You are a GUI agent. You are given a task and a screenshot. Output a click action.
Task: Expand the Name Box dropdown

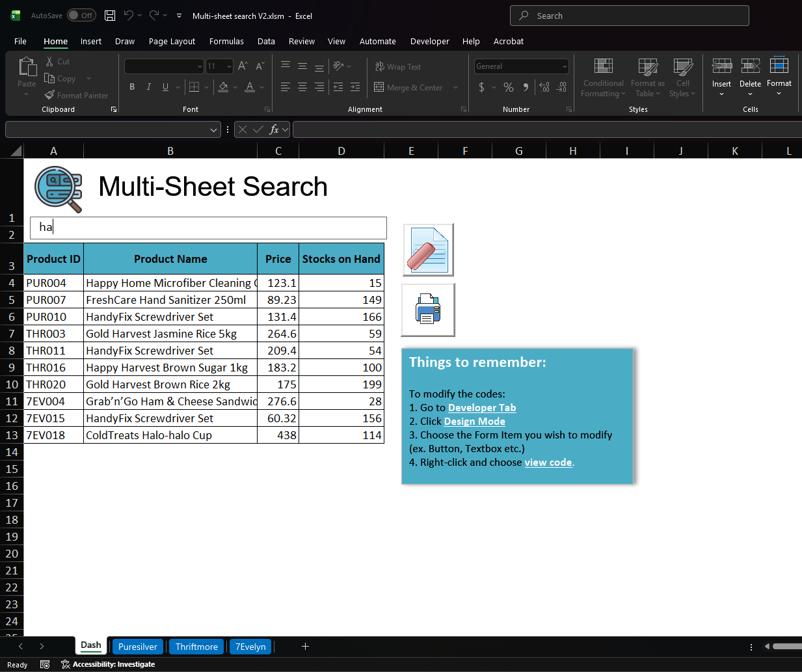pyautogui.click(x=215, y=129)
